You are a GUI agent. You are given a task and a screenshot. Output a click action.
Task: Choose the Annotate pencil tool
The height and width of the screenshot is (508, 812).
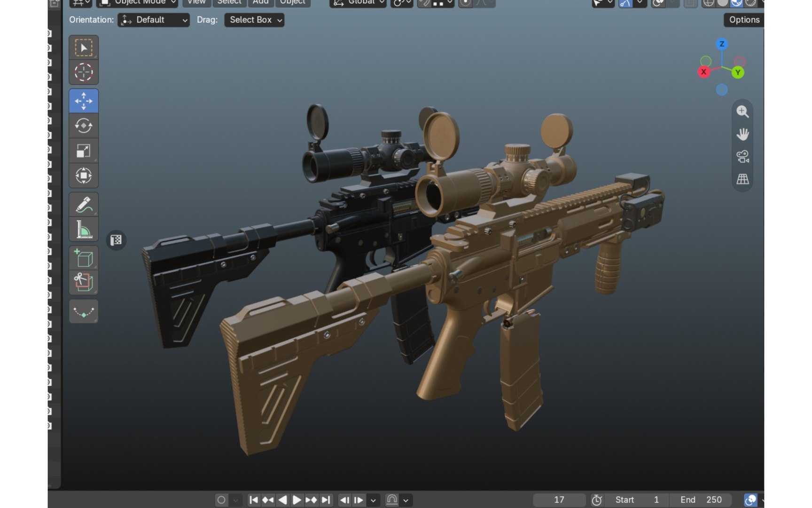coord(84,205)
